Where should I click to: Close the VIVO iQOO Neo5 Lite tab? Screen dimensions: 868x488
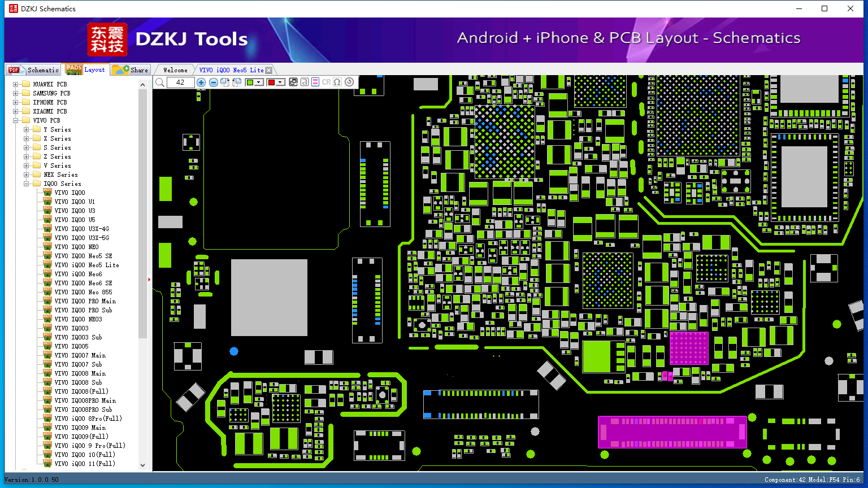point(269,70)
